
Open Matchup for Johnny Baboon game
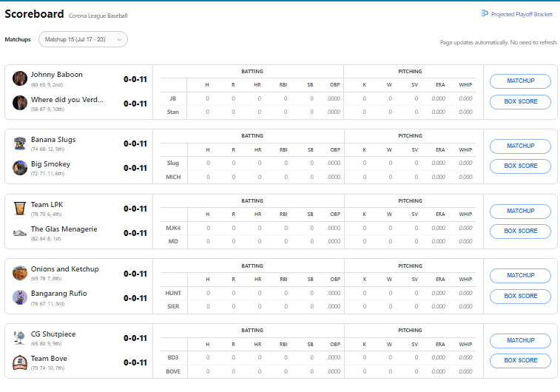pyautogui.click(x=520, y=81)
